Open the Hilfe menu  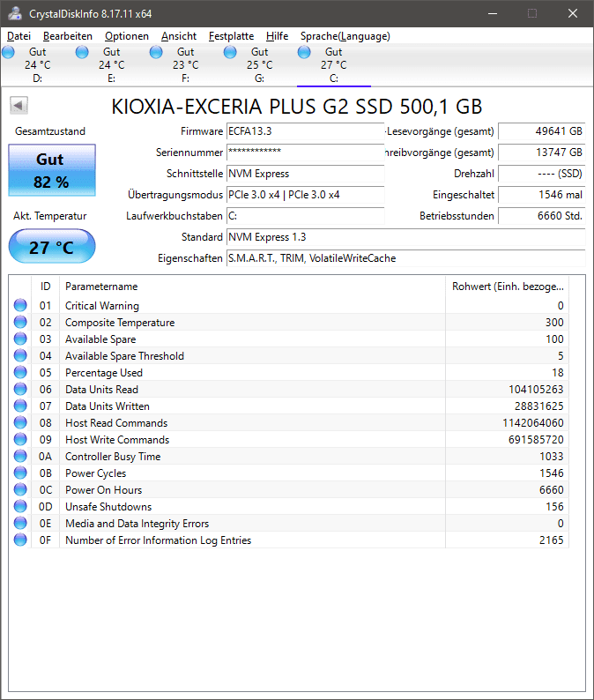pyautogui.click(x=277, y=36)
